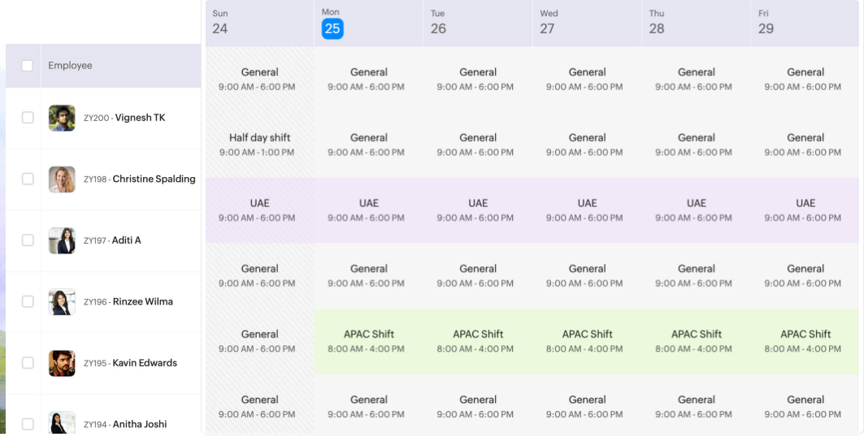Select Monday 25 highlighted date
Screen dimensions: 868x441
pyautogui.click(x=332, y=29)
